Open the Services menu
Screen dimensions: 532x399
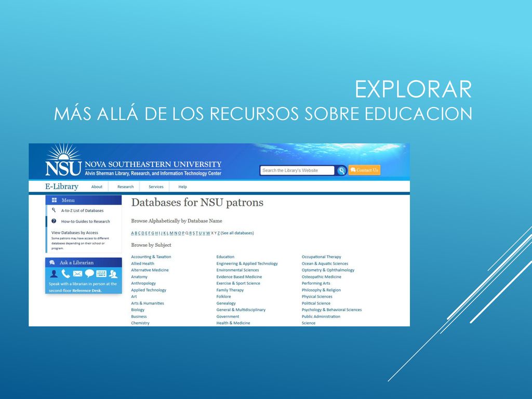(x=156, y=187)
